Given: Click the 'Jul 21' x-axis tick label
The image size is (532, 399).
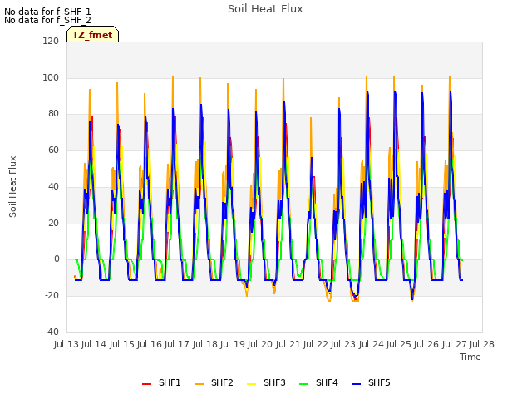Looking at the screenshot, I should pos(288,344).
